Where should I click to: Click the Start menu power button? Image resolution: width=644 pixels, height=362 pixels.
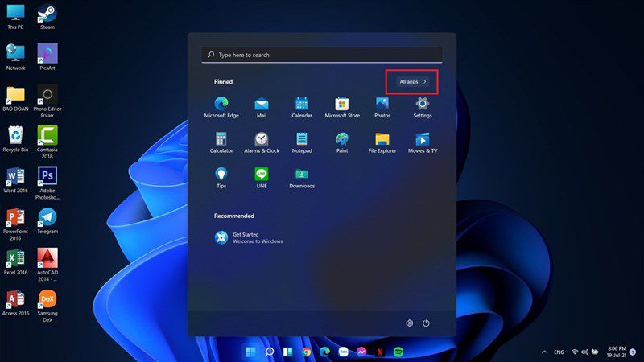[426, 323]
